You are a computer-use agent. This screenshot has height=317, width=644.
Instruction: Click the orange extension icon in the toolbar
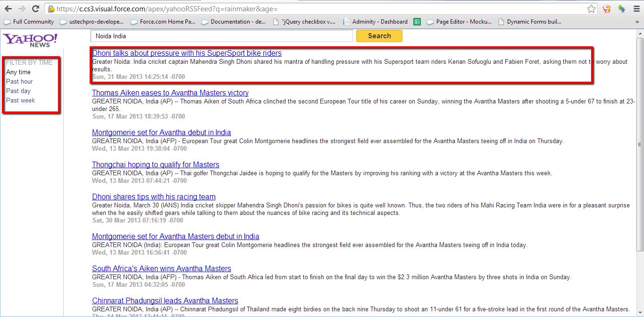tap(607, 9)
